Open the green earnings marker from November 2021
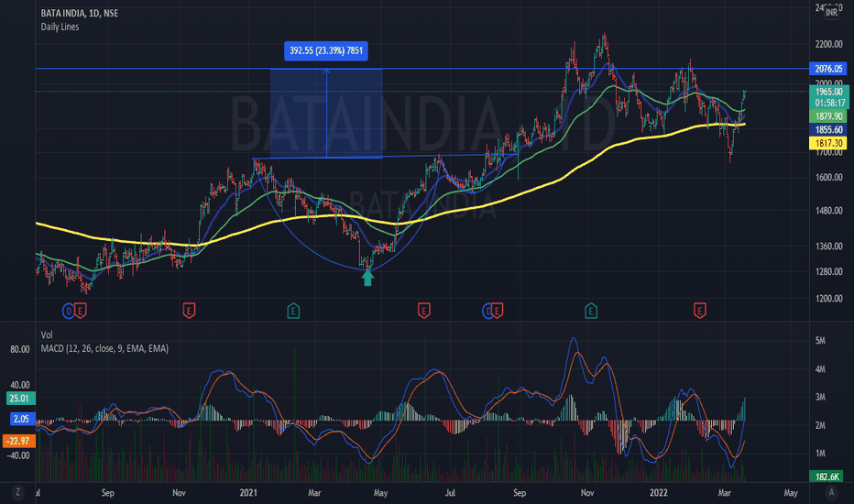 [591, 312]
